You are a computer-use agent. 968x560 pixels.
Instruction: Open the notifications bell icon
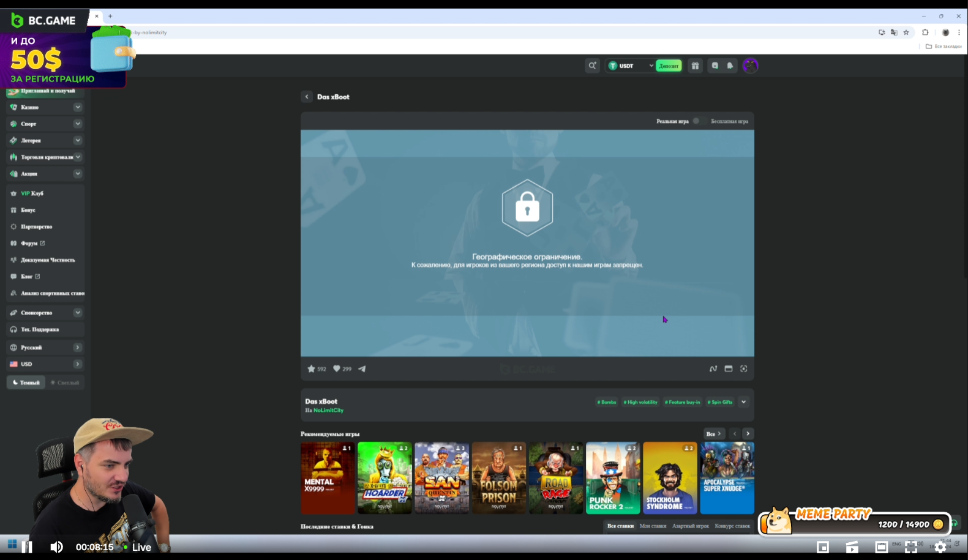pos(730,65)
